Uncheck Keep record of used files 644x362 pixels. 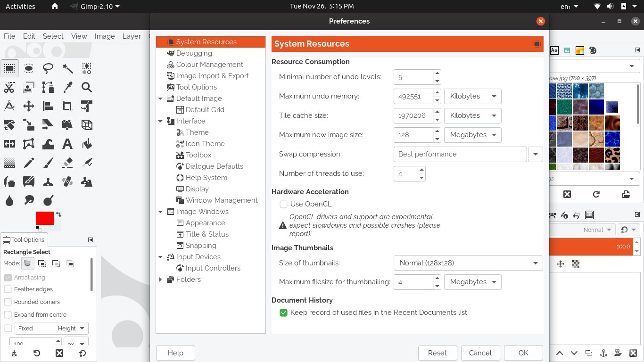[x=283, y=313]
